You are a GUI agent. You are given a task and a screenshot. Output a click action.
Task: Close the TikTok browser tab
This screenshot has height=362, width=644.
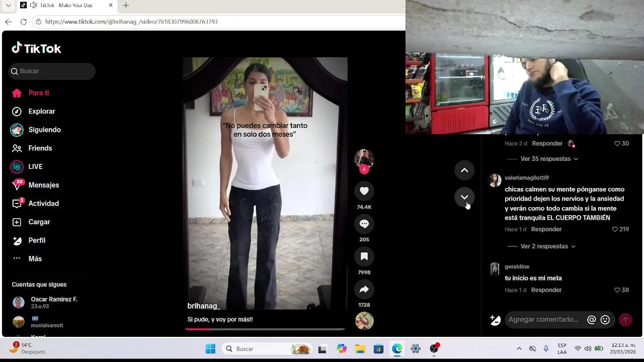click(111, 5)
